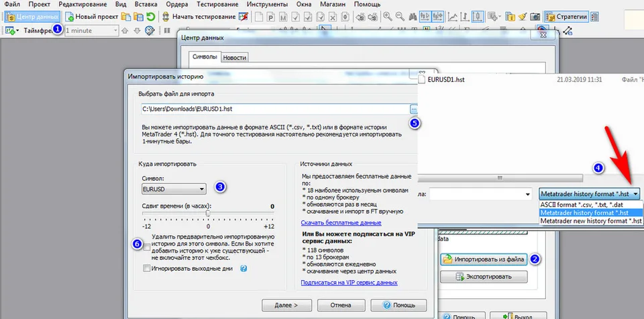The width and height of the screenshot is (644, 319).
Task: Open the Центр данных toolbar button
Action: [32, 17]
